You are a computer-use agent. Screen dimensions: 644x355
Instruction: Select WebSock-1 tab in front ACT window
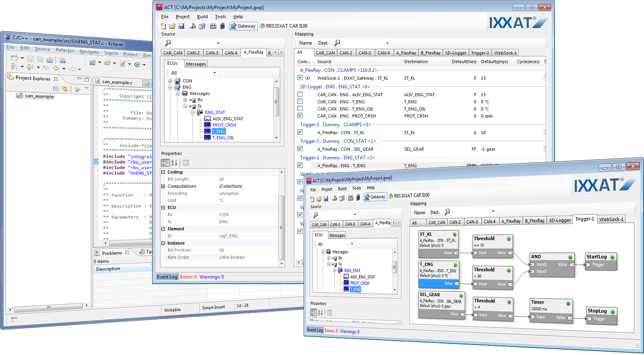(x=611, y=219)
